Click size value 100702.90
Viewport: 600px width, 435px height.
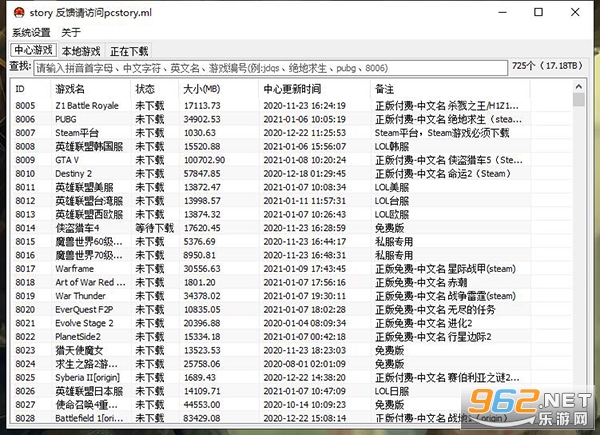(x=204, y=160)
